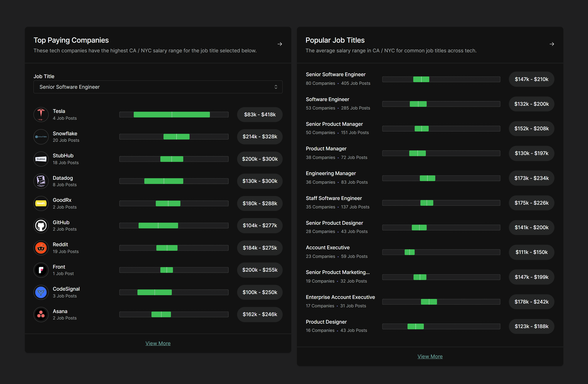
Task: Open the Account Executive job title
Action: [328, 247]
